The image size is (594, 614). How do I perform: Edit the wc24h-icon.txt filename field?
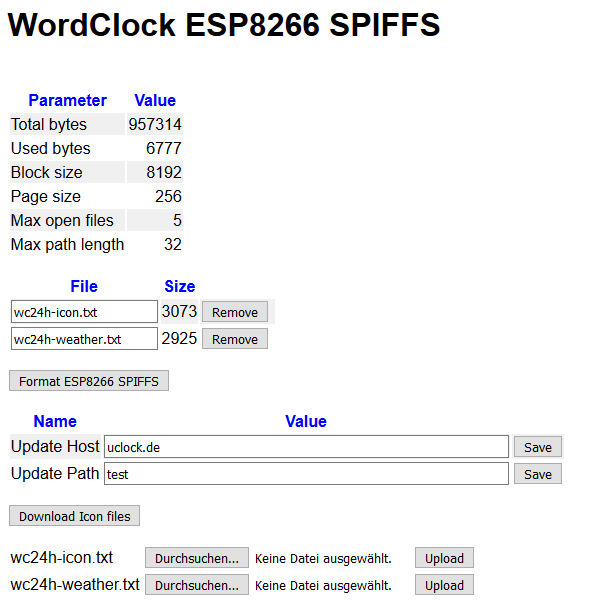[x=84, y=312]
